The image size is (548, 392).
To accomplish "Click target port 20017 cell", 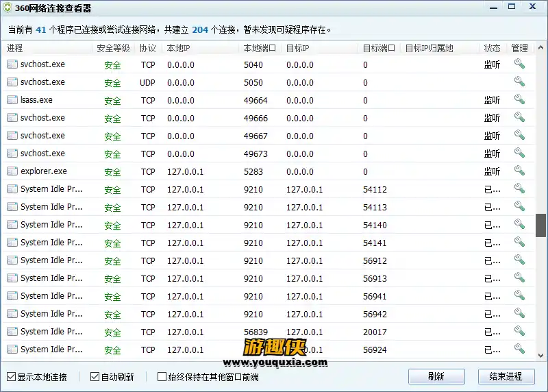I will tap(375, 332).
